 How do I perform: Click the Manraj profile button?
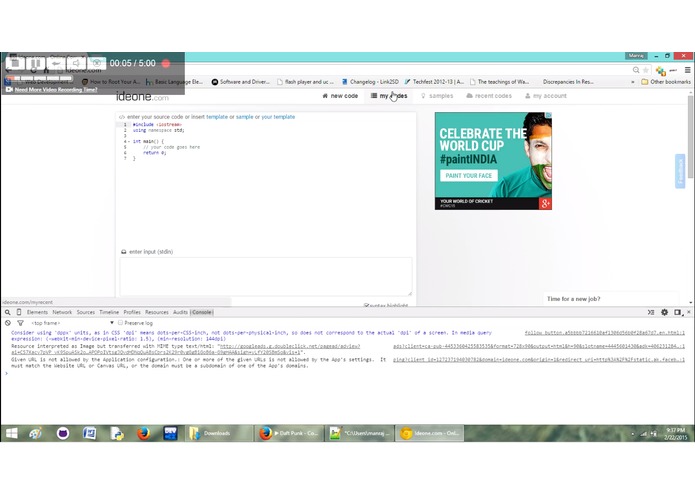tap(636, 56)
